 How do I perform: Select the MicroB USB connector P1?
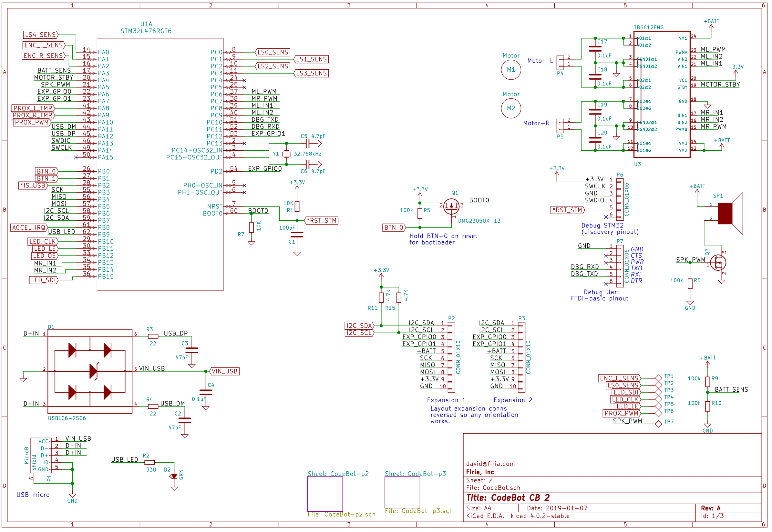(41, 455)
